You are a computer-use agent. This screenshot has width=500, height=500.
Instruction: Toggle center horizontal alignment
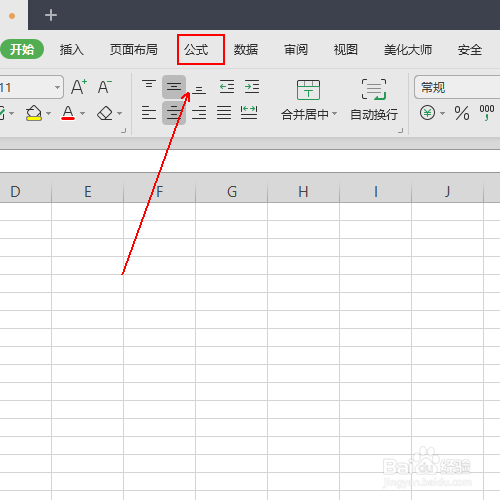174,113
